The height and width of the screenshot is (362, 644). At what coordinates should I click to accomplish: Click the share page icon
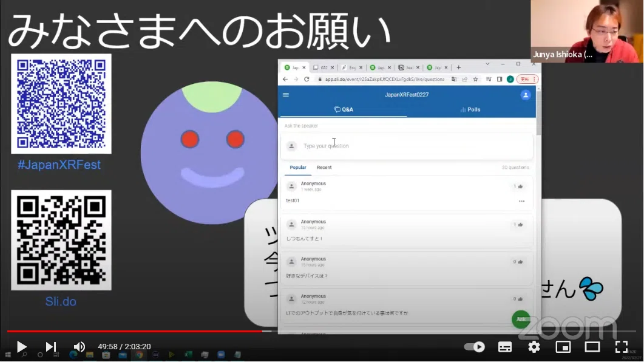click(x=464, y=80)
